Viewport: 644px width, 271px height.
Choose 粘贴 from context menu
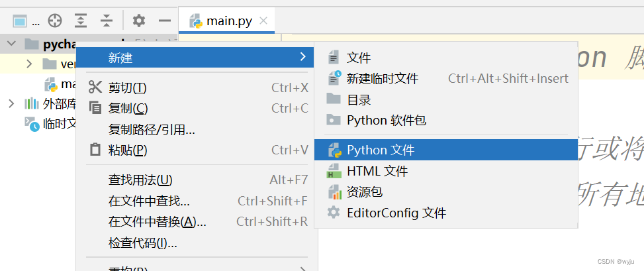click(197, 150)
